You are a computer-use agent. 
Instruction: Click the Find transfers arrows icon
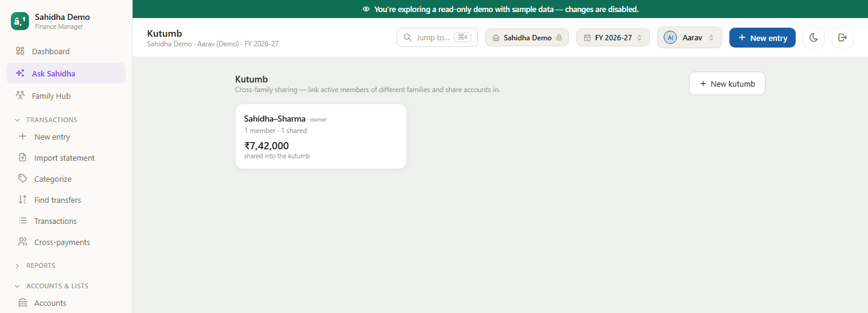tap(22, 200)
